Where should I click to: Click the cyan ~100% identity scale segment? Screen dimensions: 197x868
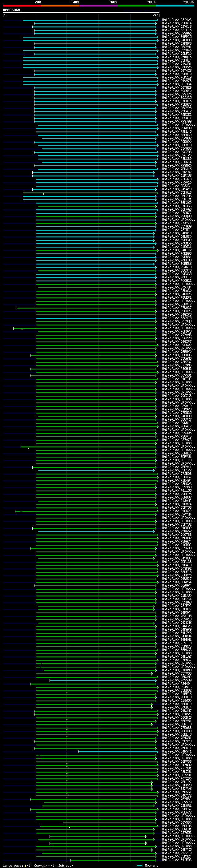175,6
